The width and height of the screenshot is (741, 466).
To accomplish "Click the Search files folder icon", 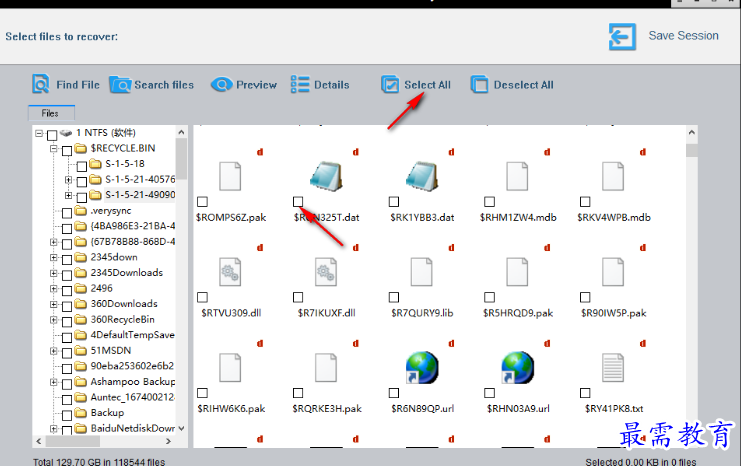I will click(120, 85).
